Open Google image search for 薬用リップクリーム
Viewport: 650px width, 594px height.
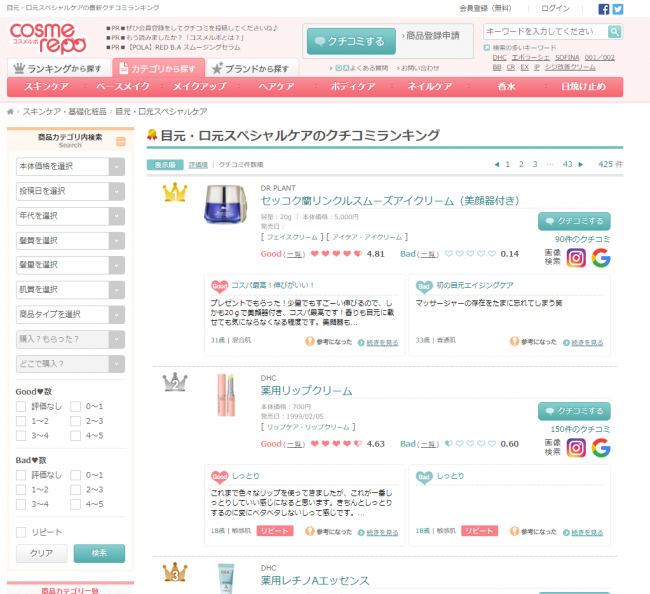[601, 448]
